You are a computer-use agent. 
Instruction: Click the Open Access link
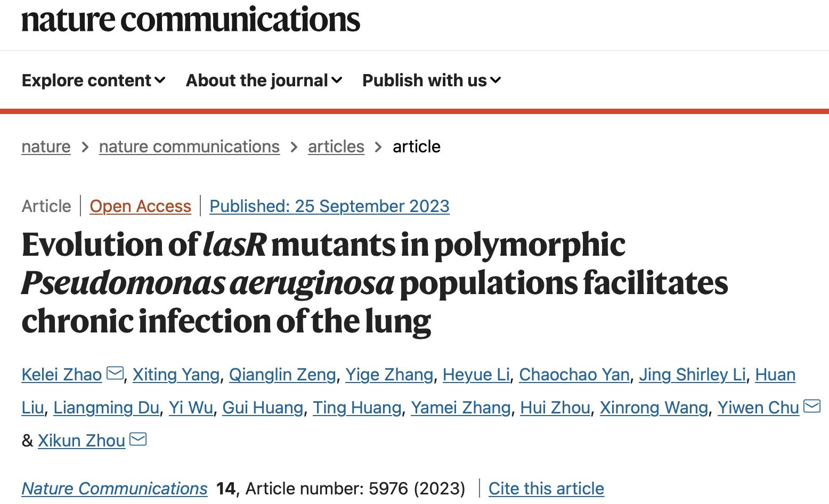(x=140, y=206)
